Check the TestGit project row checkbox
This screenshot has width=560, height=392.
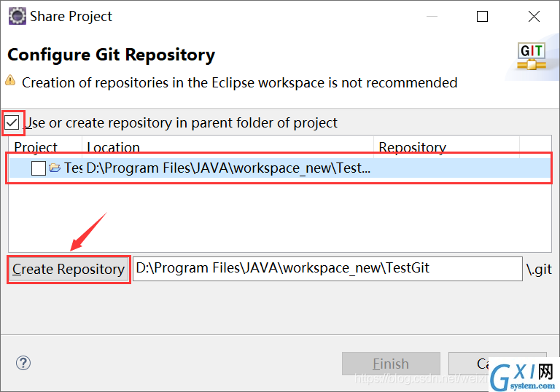(38, 168)
